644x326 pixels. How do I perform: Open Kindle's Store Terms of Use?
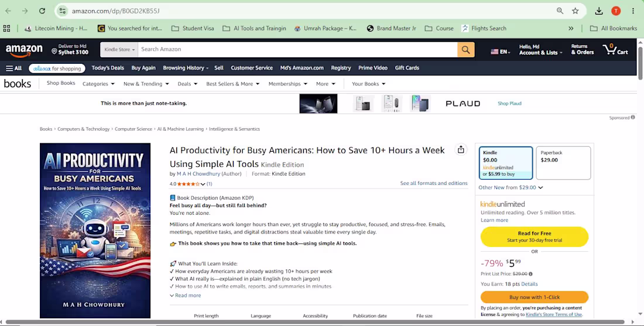click(x=554, y=314)
